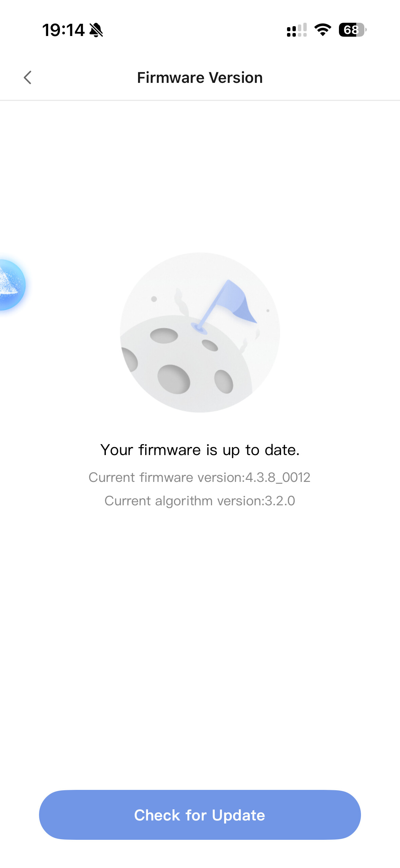
Task: Tap the current firmware version 4.3.8_0012 text
Action: (x=199, y=477)
